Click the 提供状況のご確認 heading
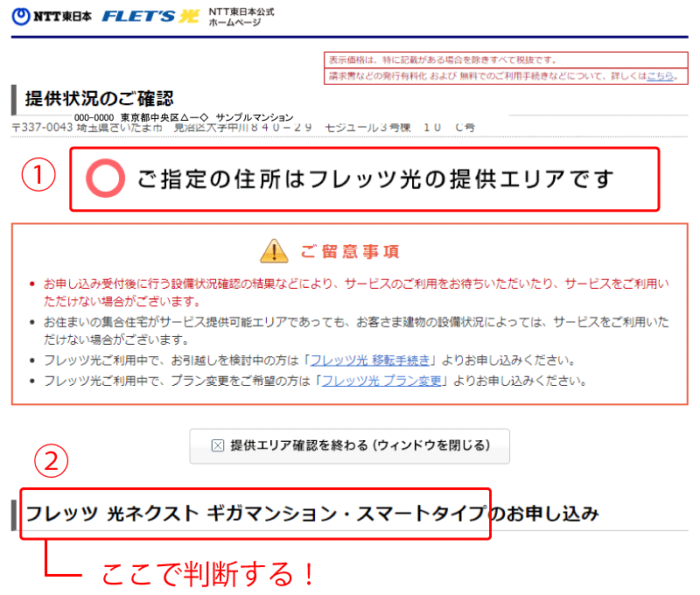The image size is (700, 595). [x=99, y=99]
